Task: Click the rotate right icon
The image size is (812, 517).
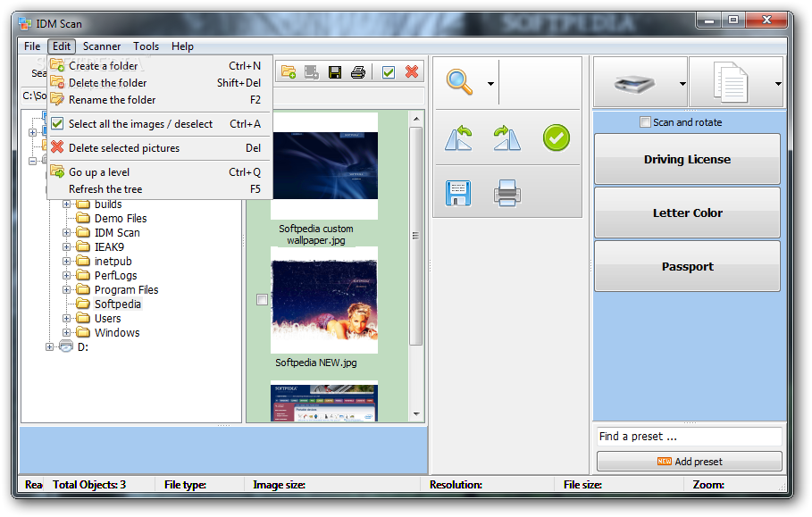Action: (x=507, y=138)
